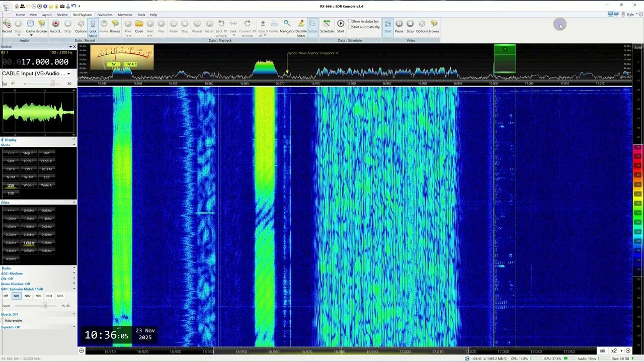The height and width of the screenshot is (362, 644).
Task: Adjust the audio volume slider
Action: 52,83
